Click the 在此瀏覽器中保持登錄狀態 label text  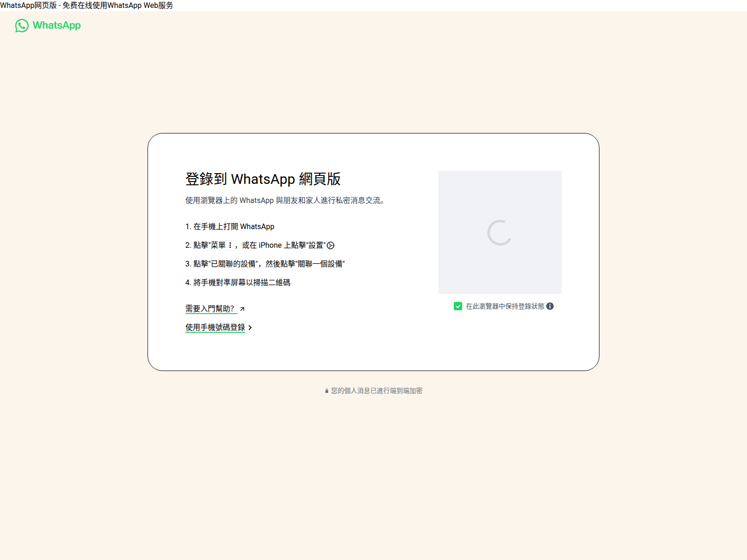[x=505, y=306]
